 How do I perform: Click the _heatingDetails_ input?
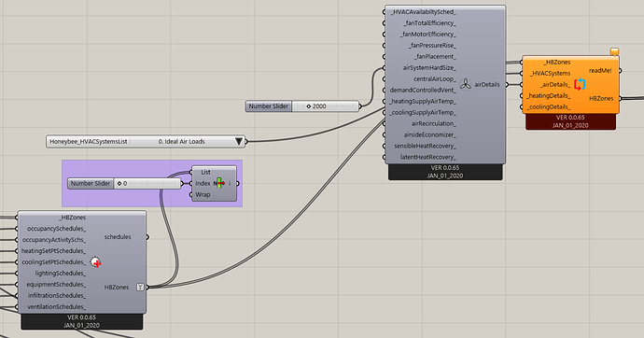(548, 95)
